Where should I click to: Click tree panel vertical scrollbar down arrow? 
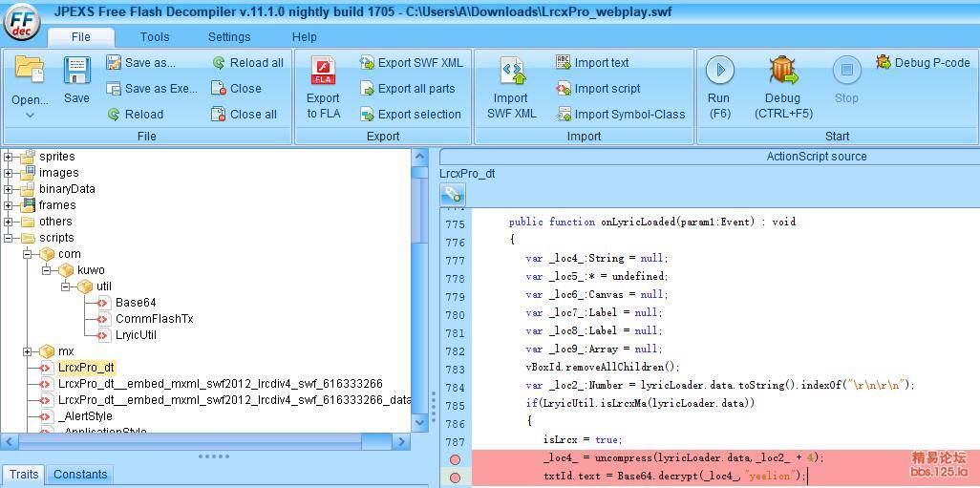420,423
